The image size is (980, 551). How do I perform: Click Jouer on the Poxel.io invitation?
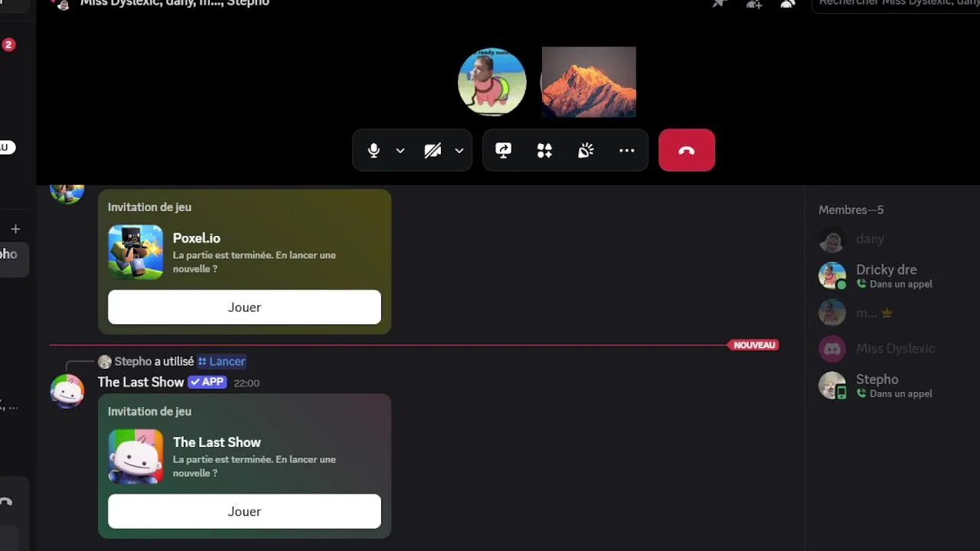(244, 307)
